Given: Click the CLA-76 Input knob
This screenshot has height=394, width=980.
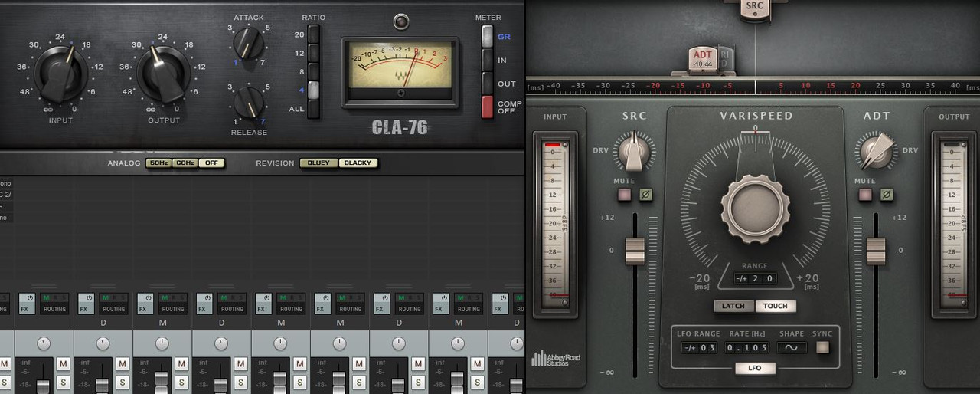Looking at the screenshot, I should (61, 74).
